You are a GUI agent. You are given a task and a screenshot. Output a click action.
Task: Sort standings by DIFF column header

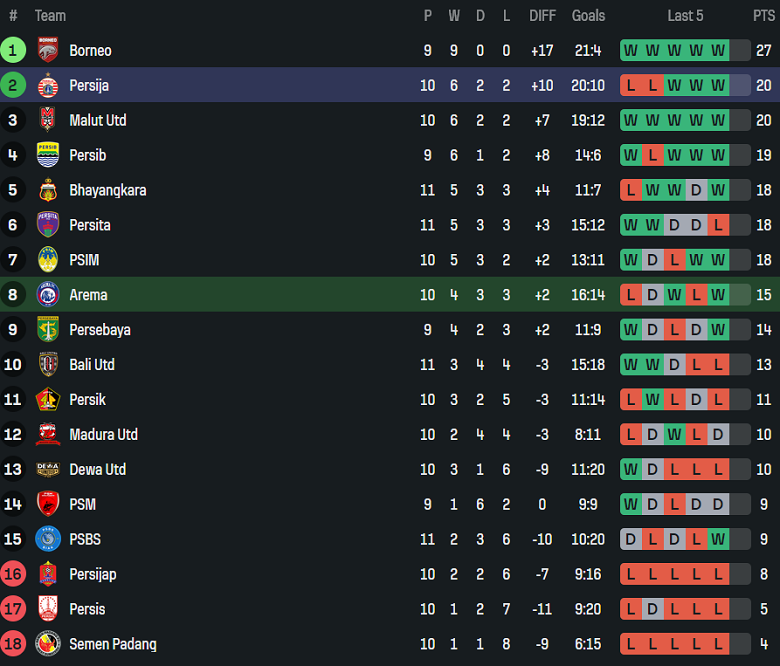(542, 16)
